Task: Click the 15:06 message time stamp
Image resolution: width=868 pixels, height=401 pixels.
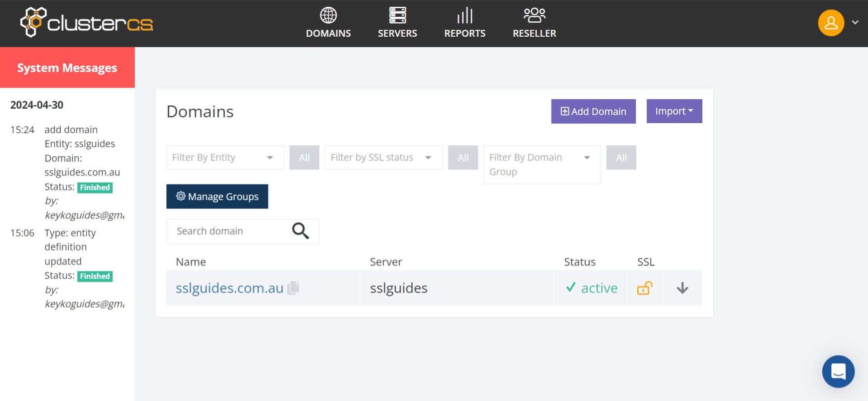Action: tap(22, 233)
